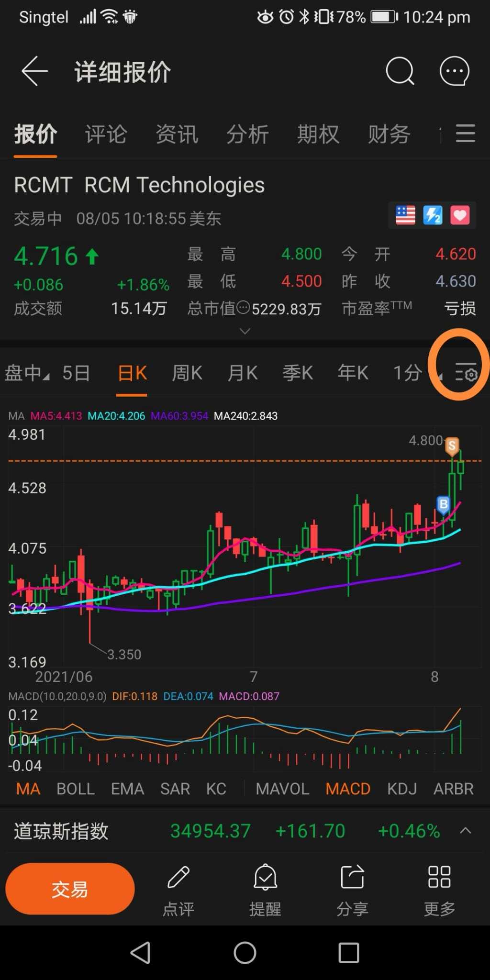Enable the BOLL indicator
Image resolution: width=490 pixels, height=980 pixels.
tap(76, 789)
